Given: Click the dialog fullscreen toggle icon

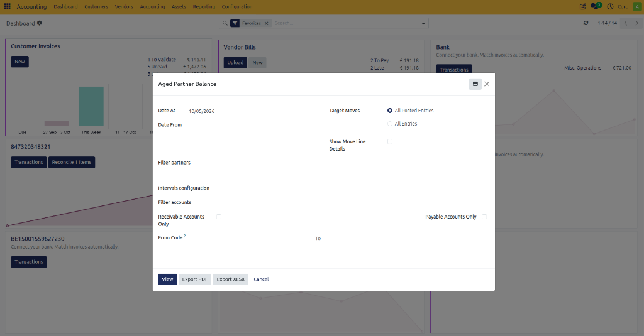Looking at the screenshot, I should click(475, 84).
